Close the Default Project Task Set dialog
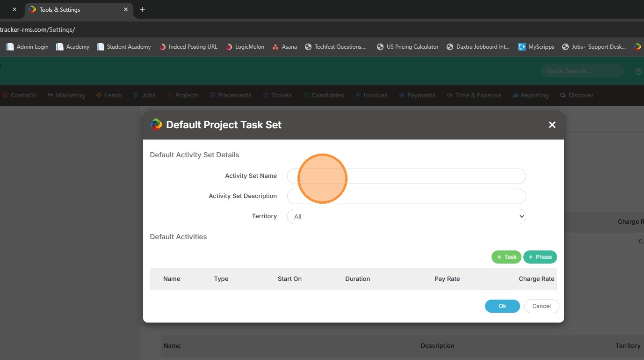 [x=552, y=125]
